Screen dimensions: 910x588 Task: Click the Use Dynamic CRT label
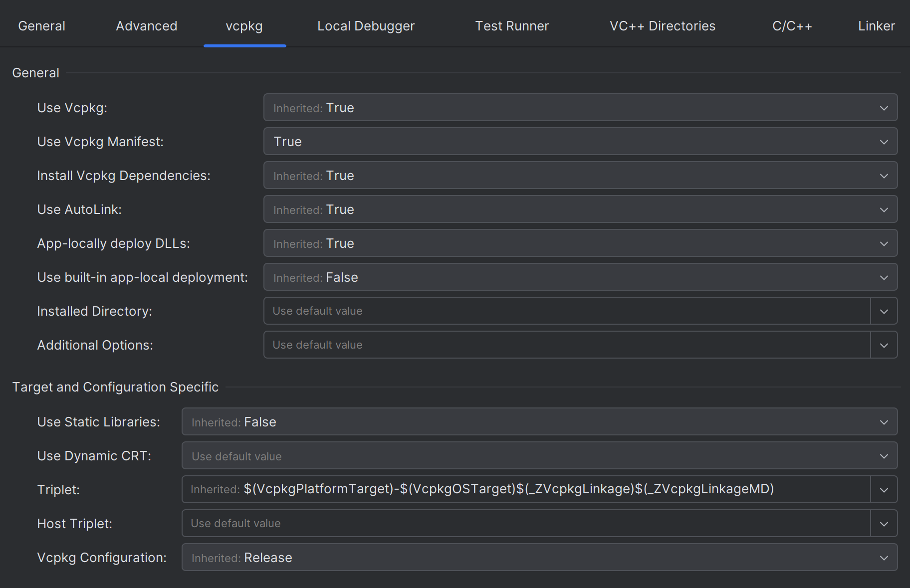(x=94, y=456)
